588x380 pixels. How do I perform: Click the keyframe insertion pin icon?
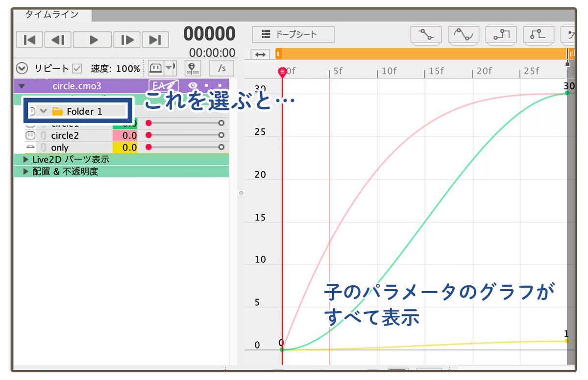coord(192,68)
